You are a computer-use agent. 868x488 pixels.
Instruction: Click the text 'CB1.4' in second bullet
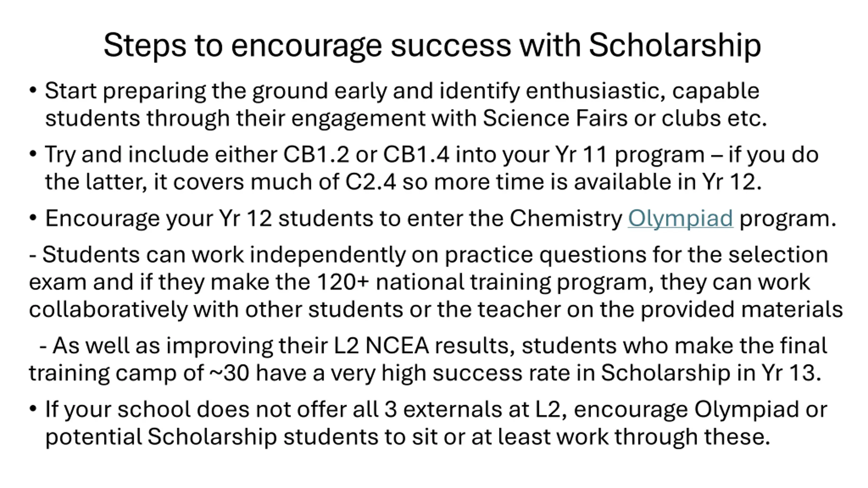[416, 155]
